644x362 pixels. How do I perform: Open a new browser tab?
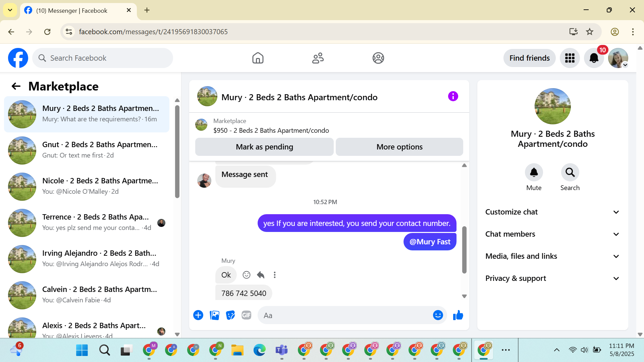147,10
